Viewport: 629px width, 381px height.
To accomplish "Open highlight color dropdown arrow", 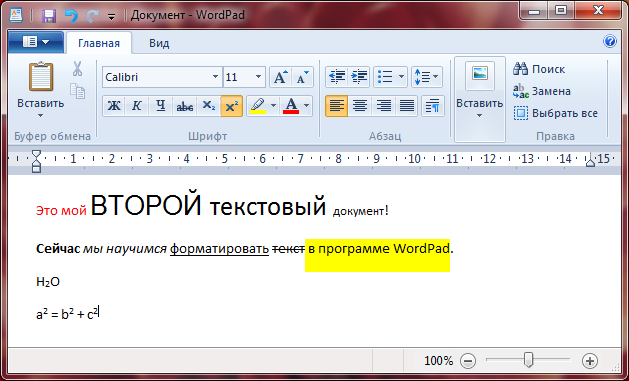I will point(274,106).
